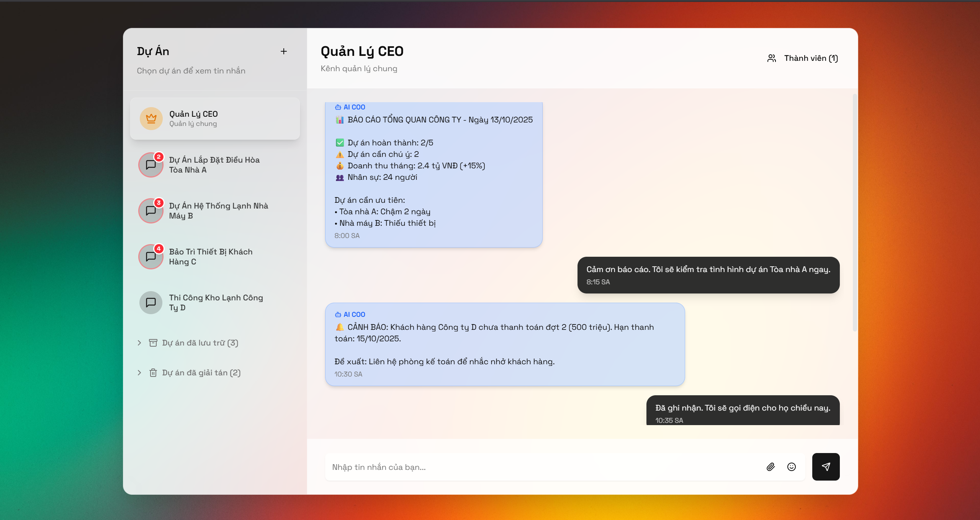Select the Quản Lý CEO project channel
The image size is (980, 520).
click(x=215, y=118)
